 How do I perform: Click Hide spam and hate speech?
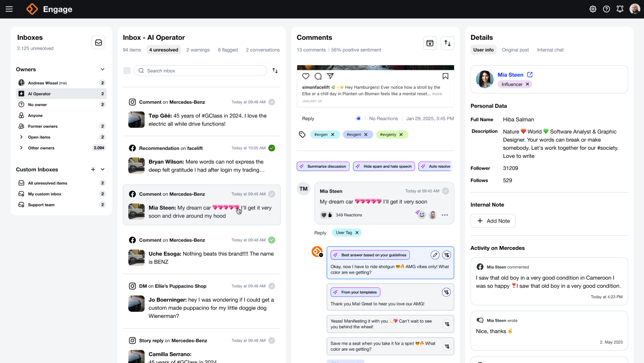click(384, 166)
